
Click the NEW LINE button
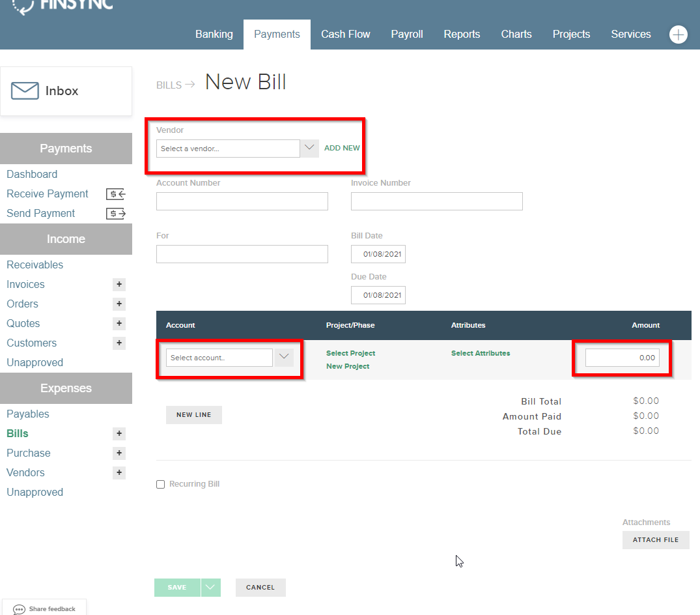tap(194, 415)
